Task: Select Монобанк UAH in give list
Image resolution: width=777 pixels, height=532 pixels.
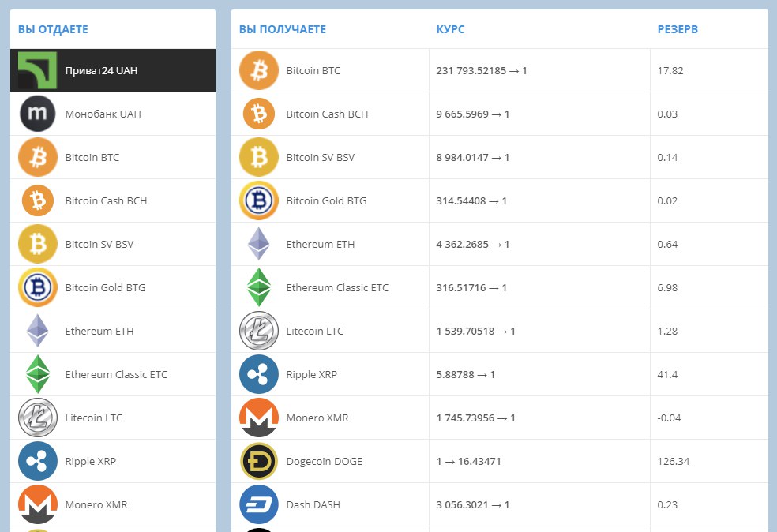Action: [113, 114]
